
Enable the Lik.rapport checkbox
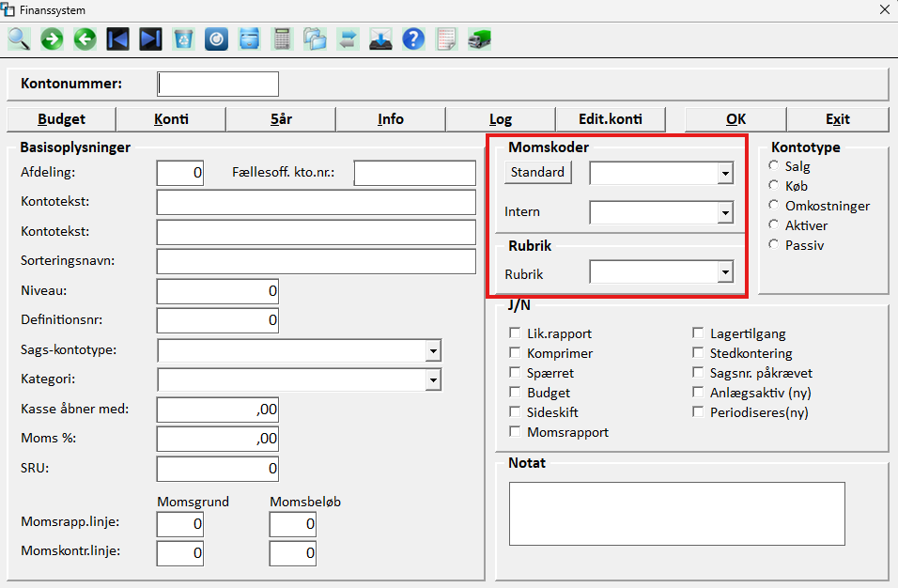(515, 333)
